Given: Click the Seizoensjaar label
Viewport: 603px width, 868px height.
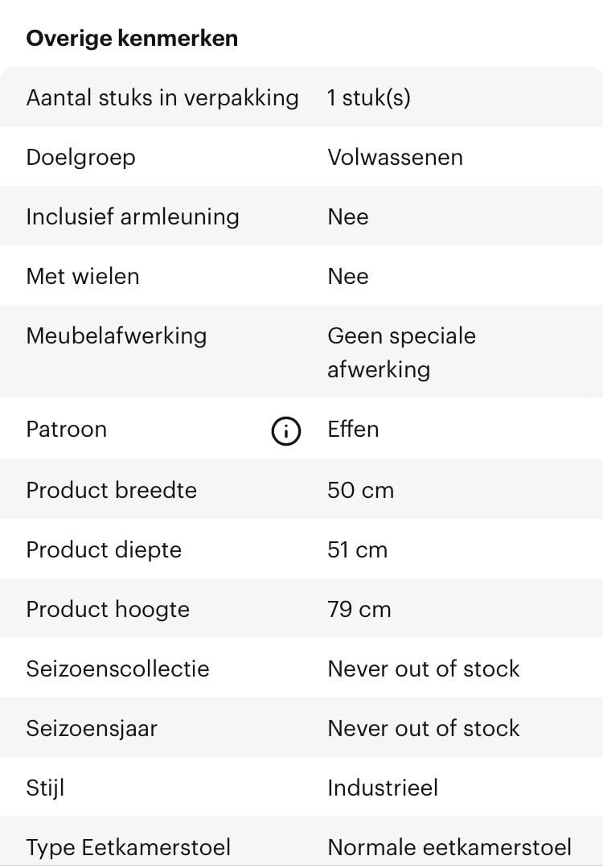Looking at the screenshot, I should 92,728.
